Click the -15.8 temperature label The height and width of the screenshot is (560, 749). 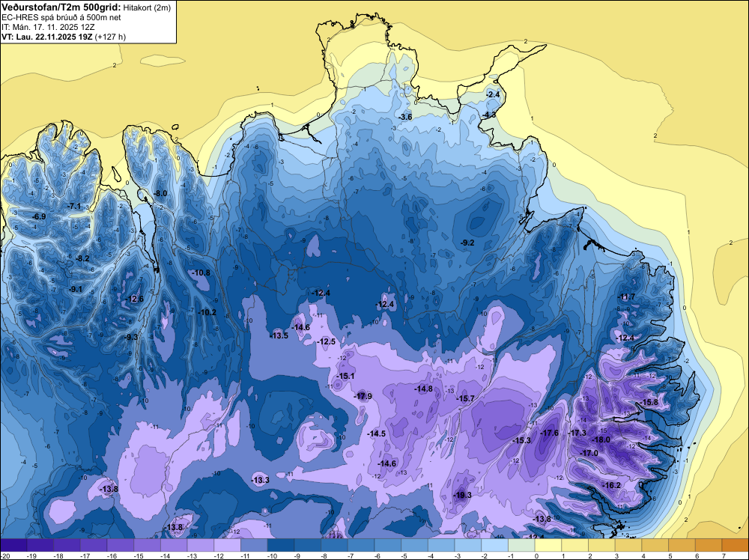pyautogui.click(x=649, y=403)
